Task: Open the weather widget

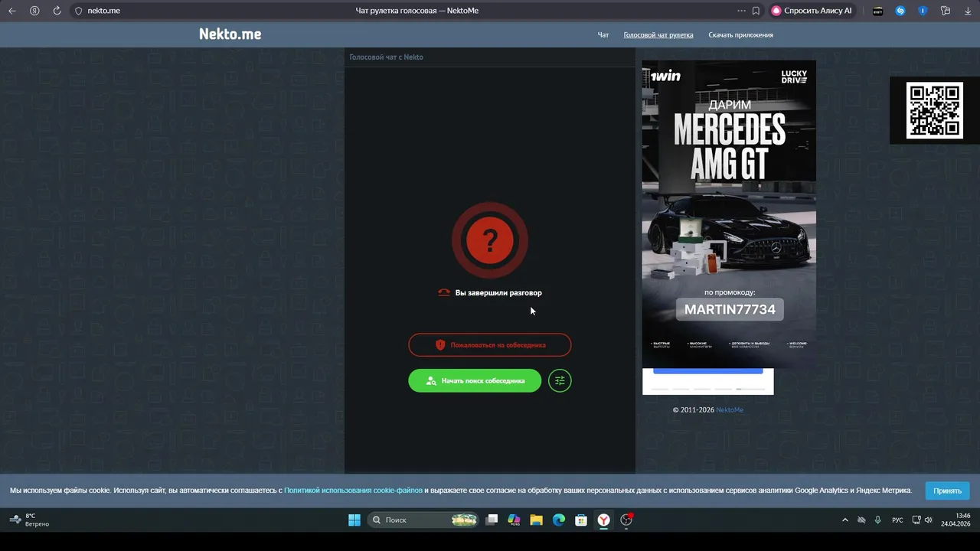Action: point(29,520)
